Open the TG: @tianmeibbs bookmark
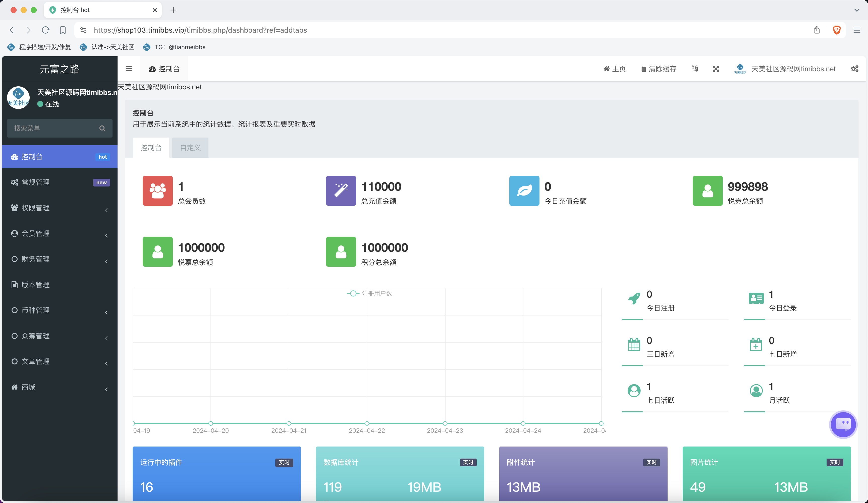Viewport: 868px width, 503px height. click(174, 47)
